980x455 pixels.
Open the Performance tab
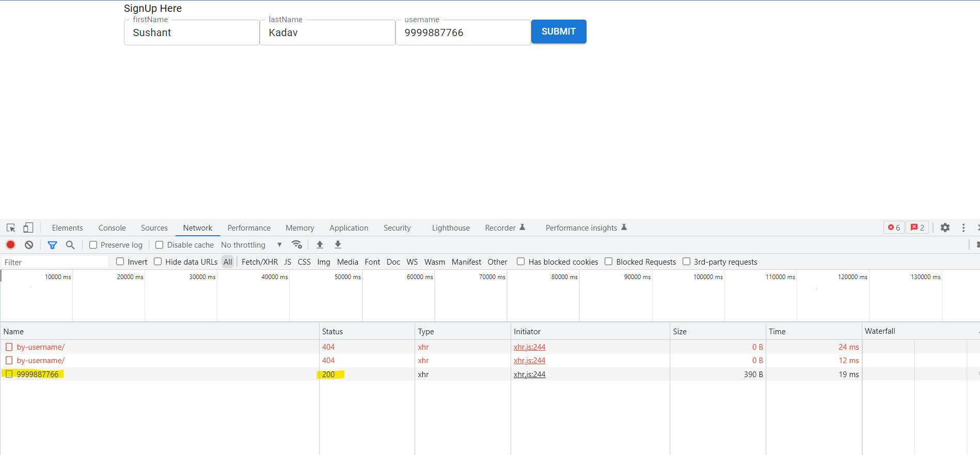(249, 228)
